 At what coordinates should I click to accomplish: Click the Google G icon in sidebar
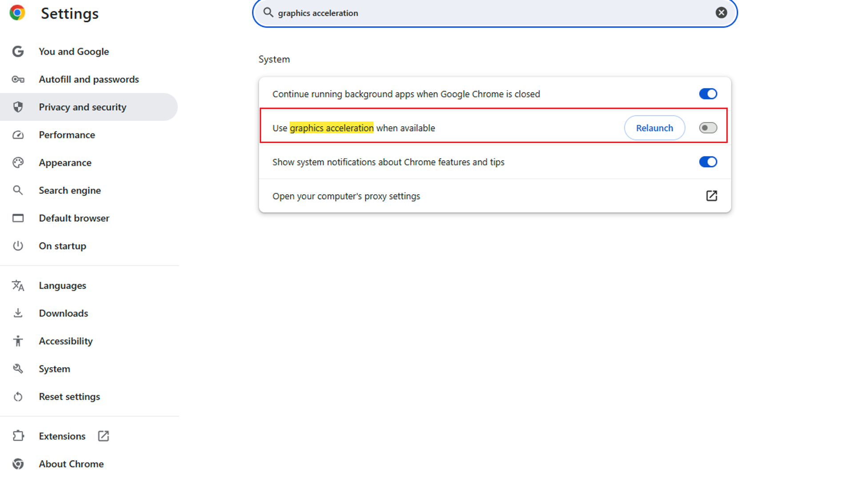18,52
